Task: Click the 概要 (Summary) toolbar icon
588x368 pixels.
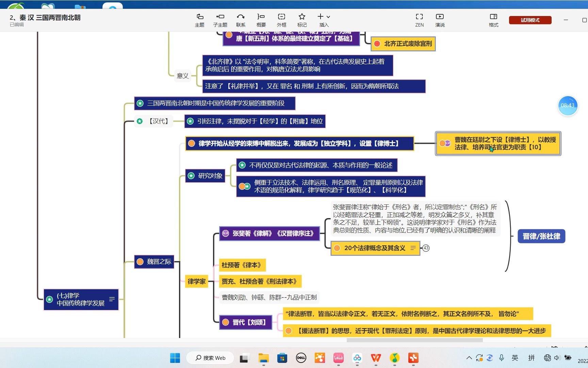Action: [261, 20]
